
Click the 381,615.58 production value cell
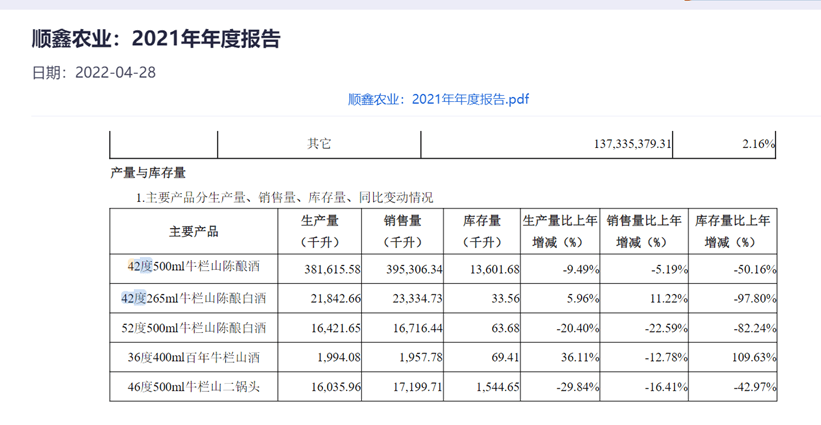tap(319, 269)
